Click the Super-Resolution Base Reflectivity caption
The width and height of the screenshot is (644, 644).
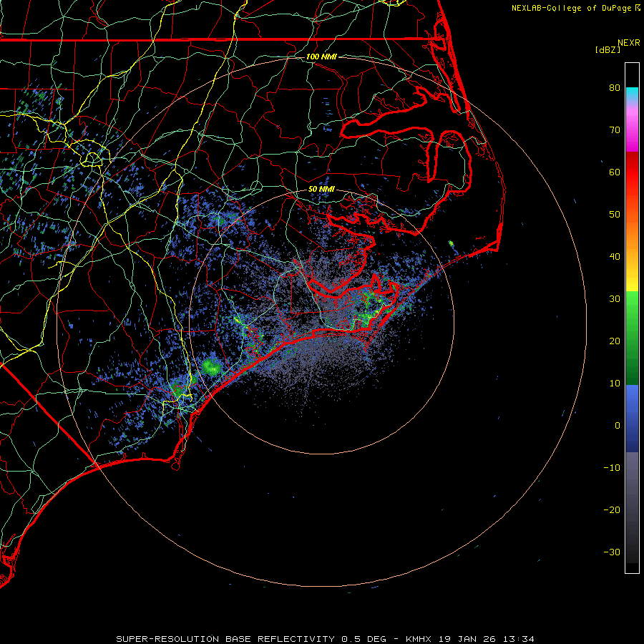point(326,639)
